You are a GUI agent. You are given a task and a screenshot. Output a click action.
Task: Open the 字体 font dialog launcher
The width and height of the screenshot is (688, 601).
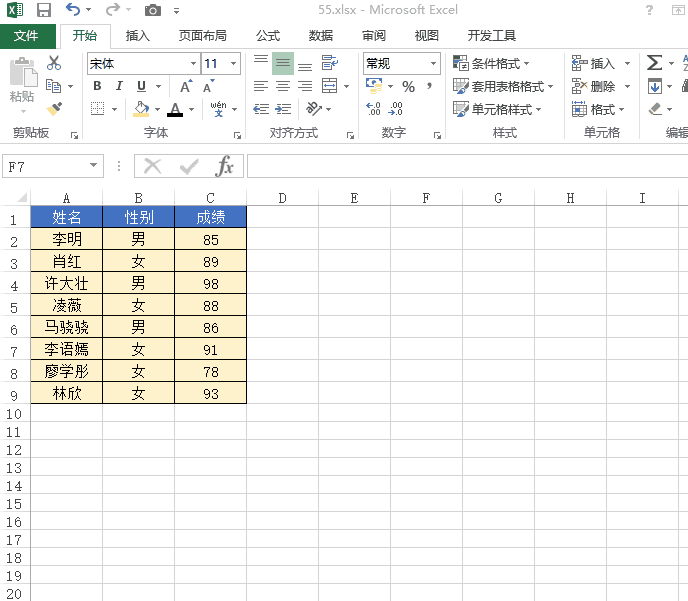[x=237, y=136]
